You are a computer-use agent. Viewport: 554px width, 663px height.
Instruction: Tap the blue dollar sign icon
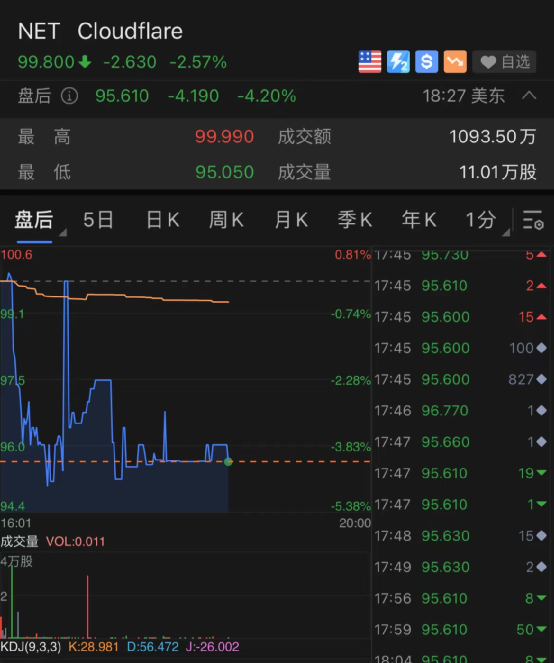[x=426, y=62]
